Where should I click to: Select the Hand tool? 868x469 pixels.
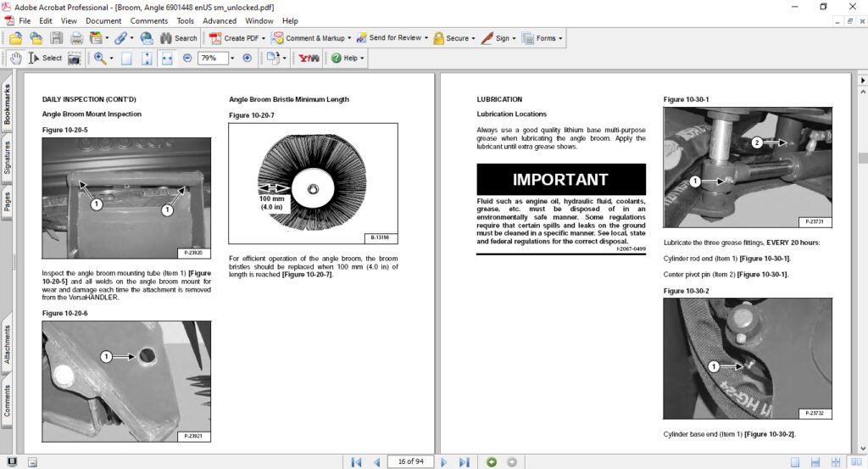click(x=16, y=59)
